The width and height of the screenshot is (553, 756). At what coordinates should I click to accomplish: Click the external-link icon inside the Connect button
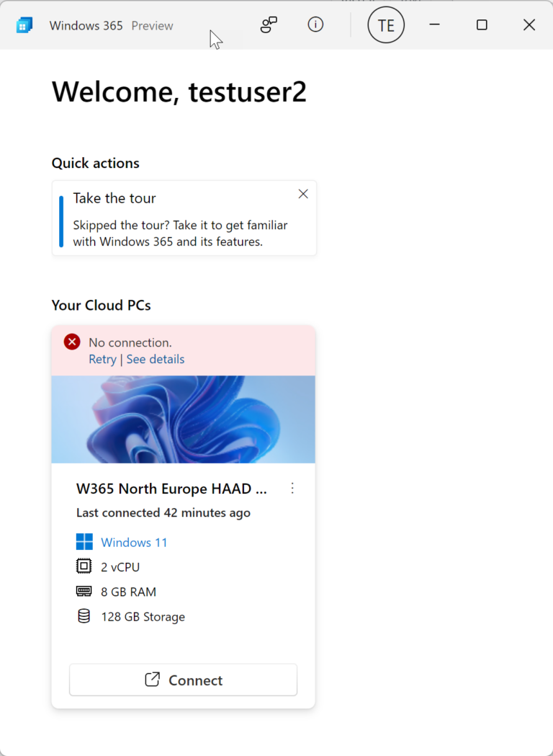pyautogui.click(x=151, y=680)
